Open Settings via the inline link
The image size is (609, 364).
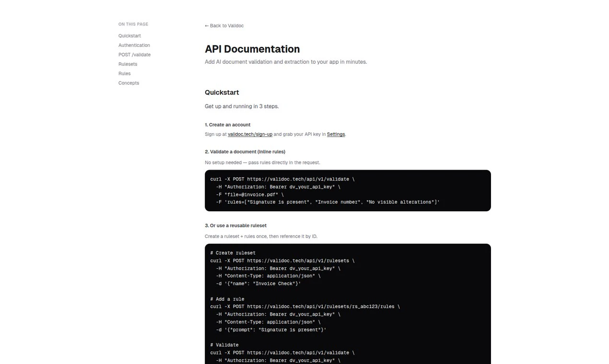(336, 134)
